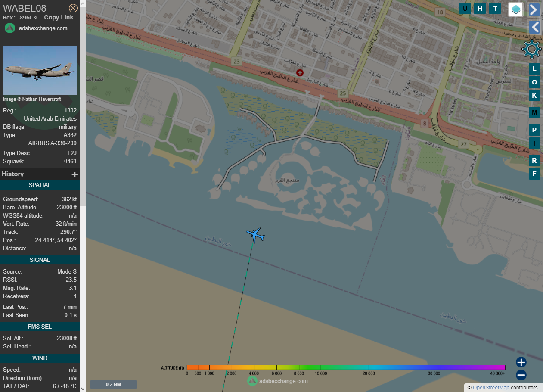Toggle the H map button
The image size is (543, 392).
(480, 8)
